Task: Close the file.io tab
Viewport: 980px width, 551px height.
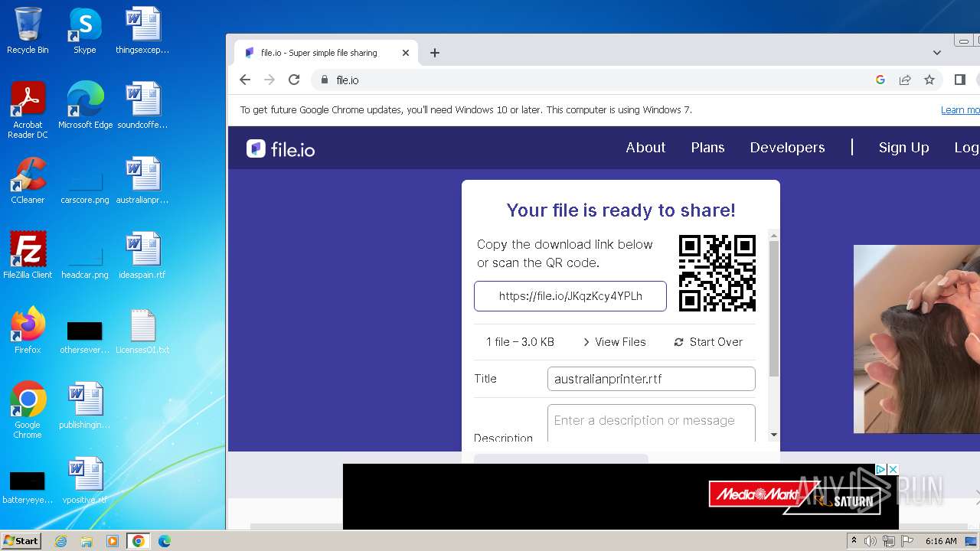Action: pyautogui.click(x=406, y=53)
